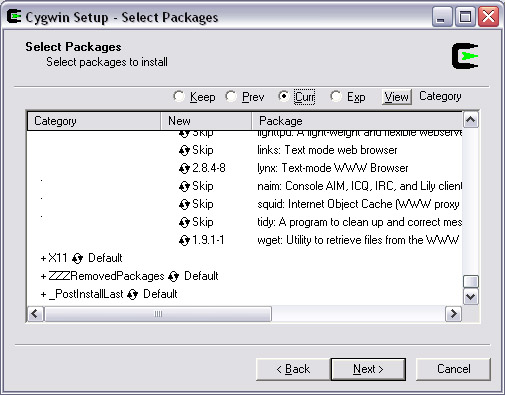Viewport: 505px width, 395px height.
Task: Click the cycle icon beside ZZZRemovedPackages
Action: [x=173, y=276]
